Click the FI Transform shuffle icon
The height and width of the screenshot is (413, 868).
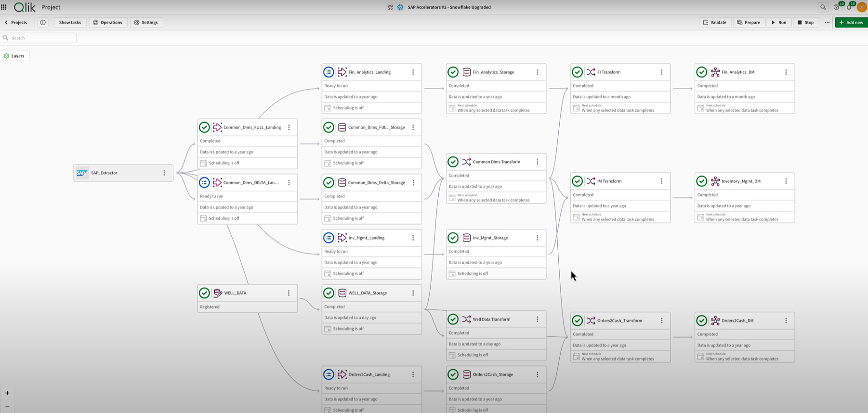point(591,72)
